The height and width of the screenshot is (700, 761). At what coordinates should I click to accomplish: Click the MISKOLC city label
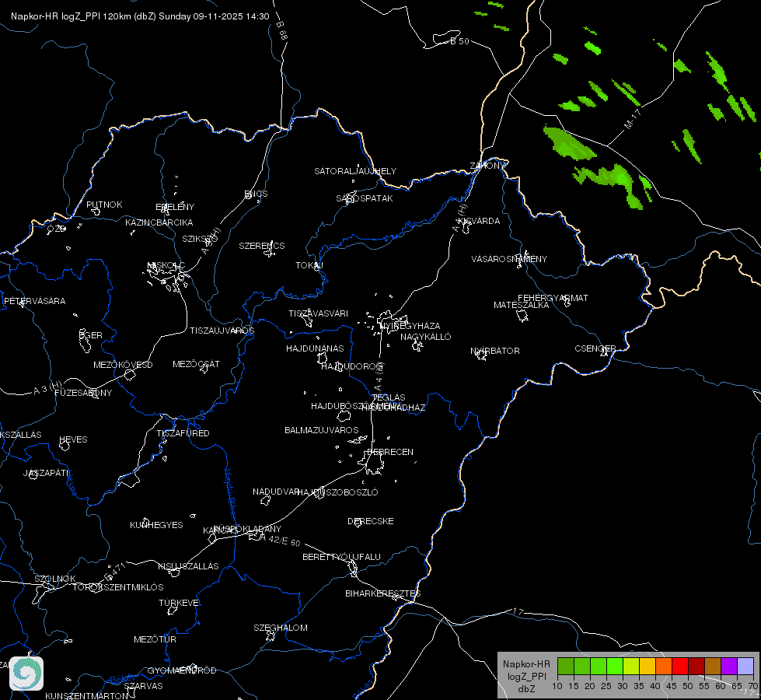pyautogui.click(x=166, y=265)
